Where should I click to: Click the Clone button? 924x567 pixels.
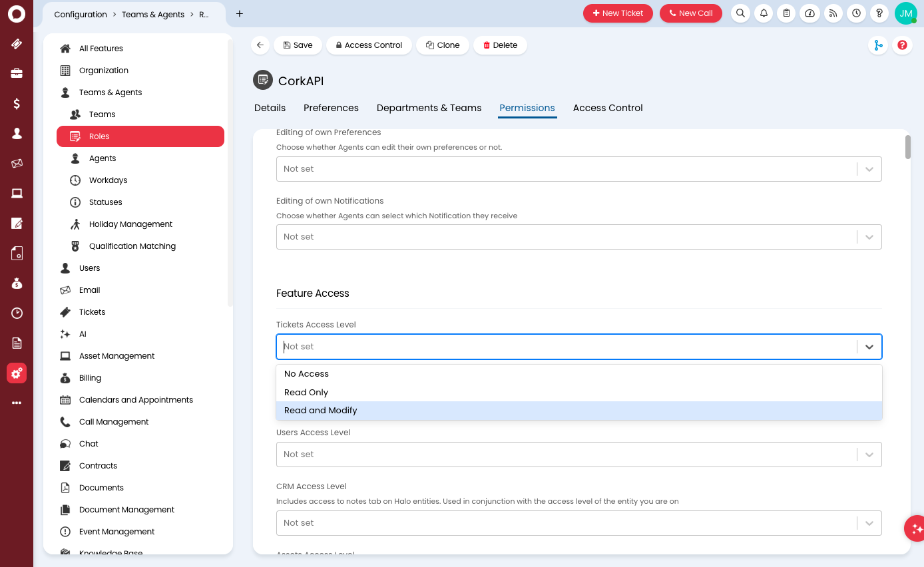point(443,45)
